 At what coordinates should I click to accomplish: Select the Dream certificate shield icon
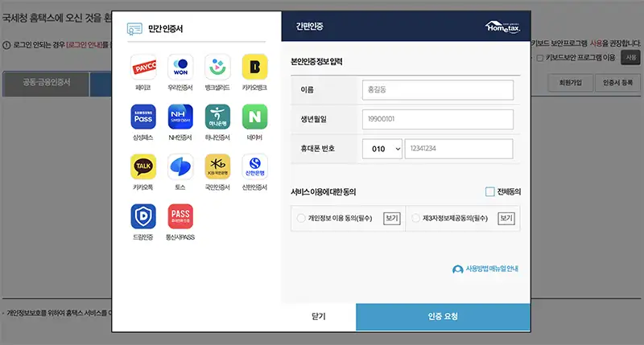click(143, 216)
